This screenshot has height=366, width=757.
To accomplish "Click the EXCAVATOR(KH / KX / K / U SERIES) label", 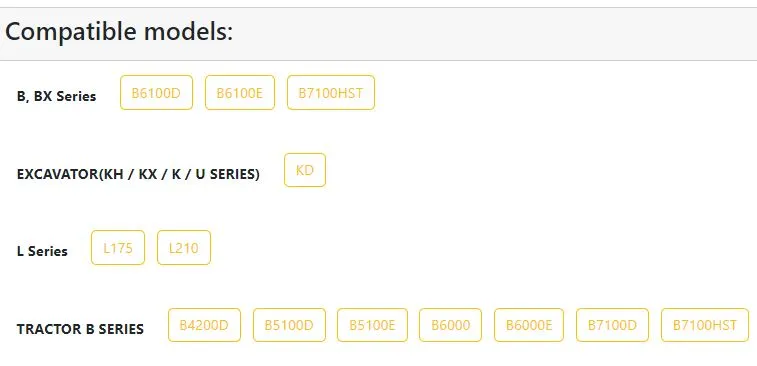I will click(138, 174).
